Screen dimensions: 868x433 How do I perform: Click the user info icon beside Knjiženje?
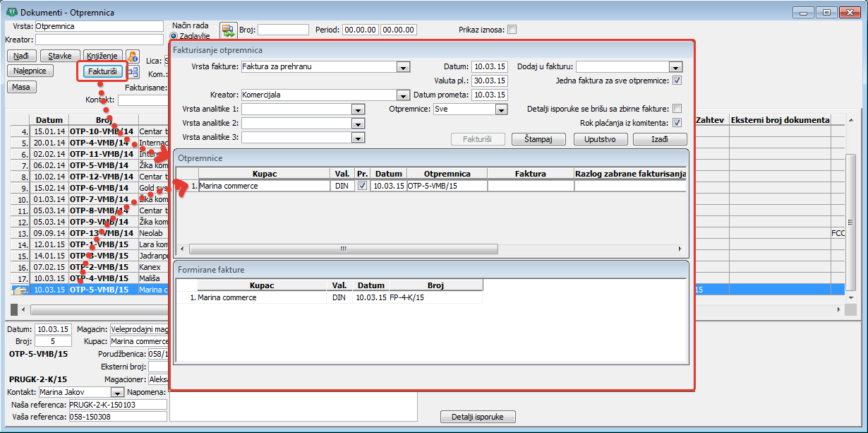click(x=133, y=56)
